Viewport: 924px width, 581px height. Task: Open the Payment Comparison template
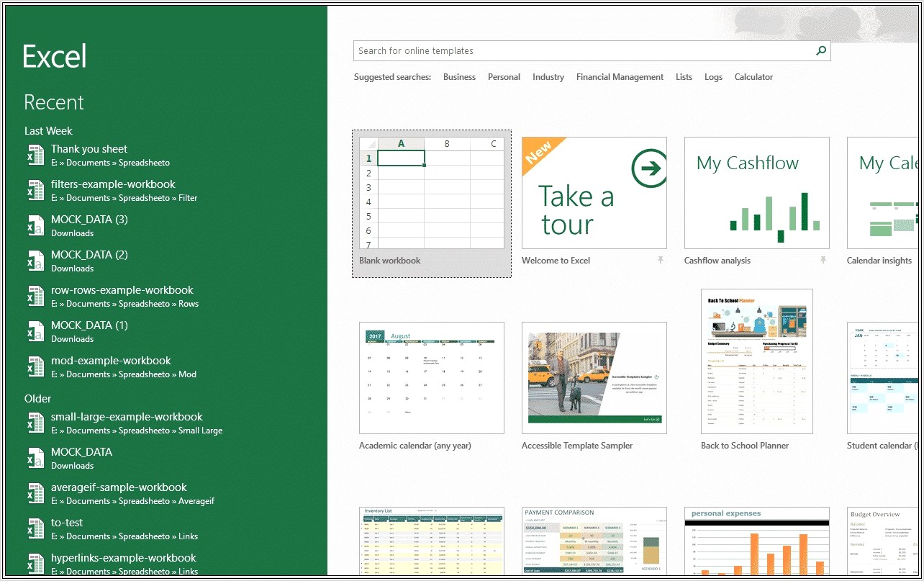pos(594,541)
